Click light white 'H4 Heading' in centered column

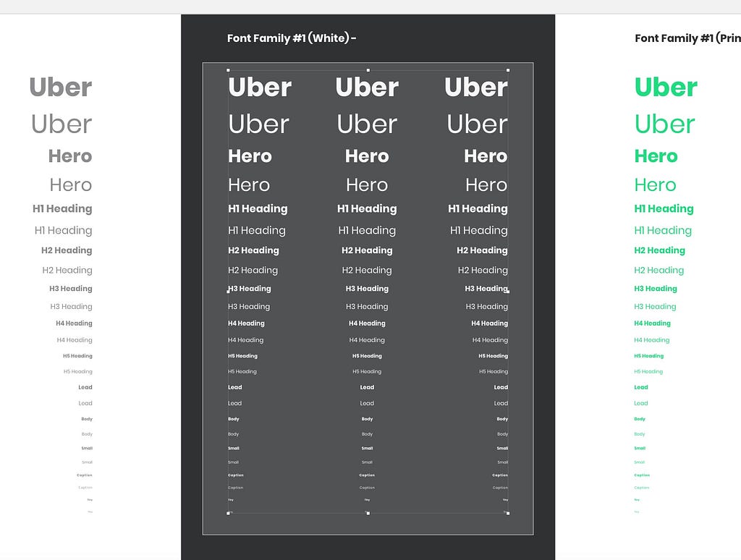pyautogui.click(x=367, y=340)
